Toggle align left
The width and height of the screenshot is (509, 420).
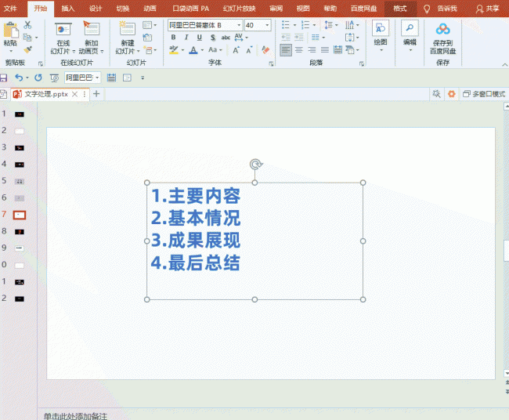click(x=286, y=50)
